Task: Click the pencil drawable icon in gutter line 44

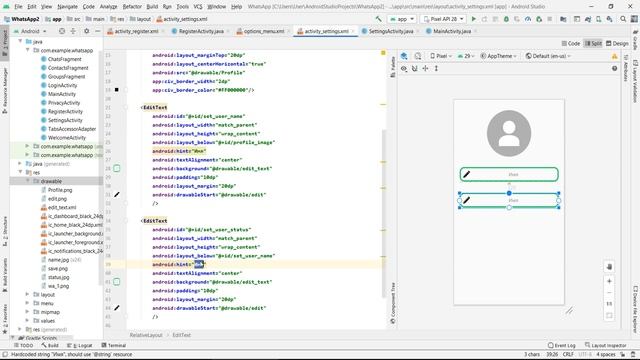Action: coord(117,308)
